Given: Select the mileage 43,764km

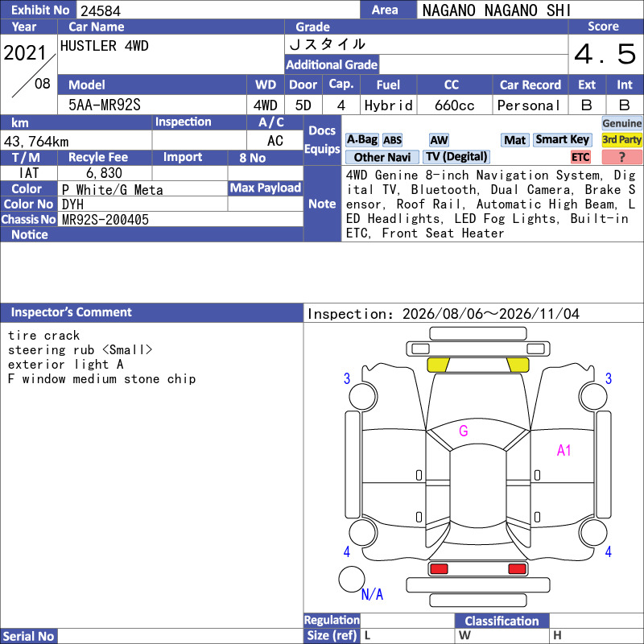Looking at the screenshot, I should point(36,142).
